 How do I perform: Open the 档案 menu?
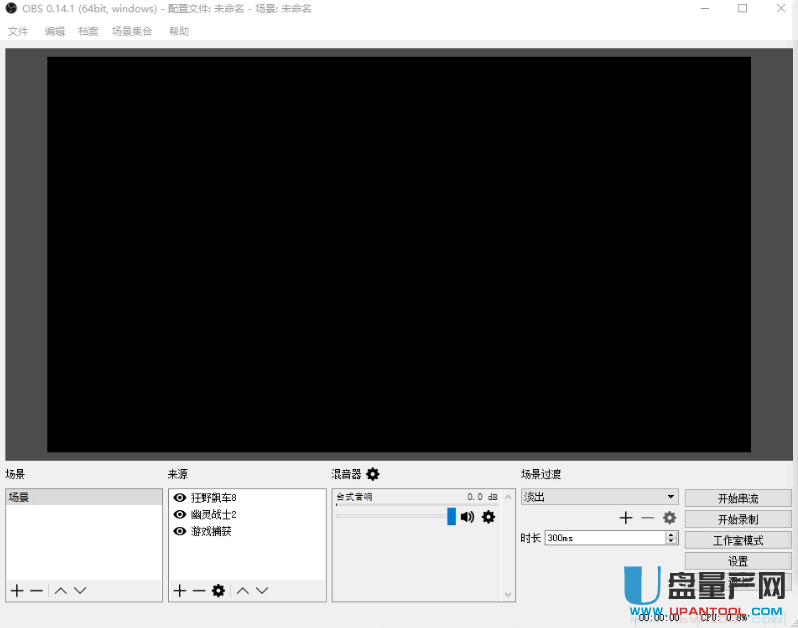(x=88, y=31)
